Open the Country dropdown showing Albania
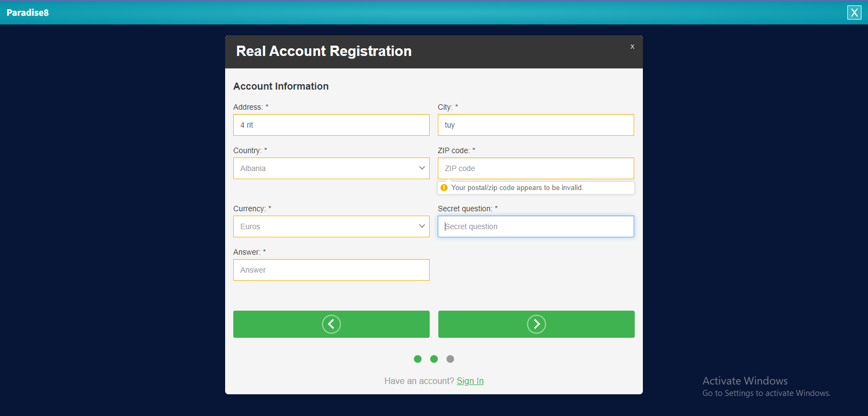Viewport: 868px width, 416px height. (331, 168)
